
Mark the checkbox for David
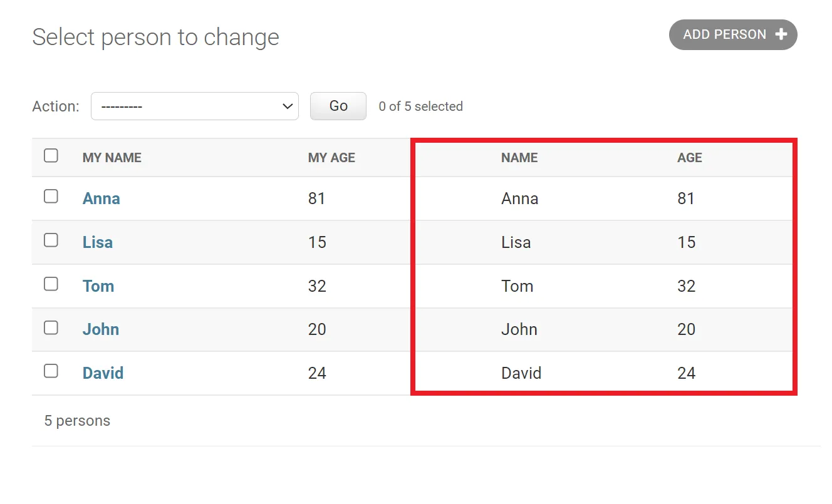click(x=51, y=371)
